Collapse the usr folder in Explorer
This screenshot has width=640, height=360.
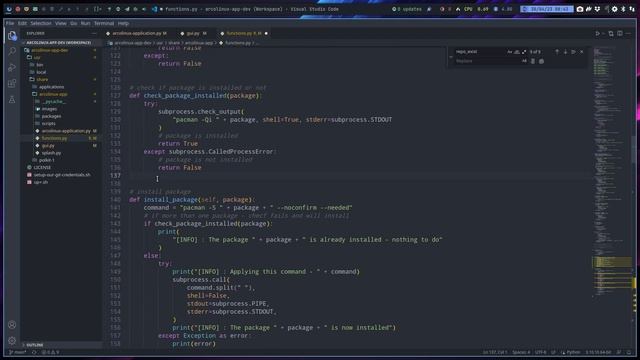[x=37, y=58]
